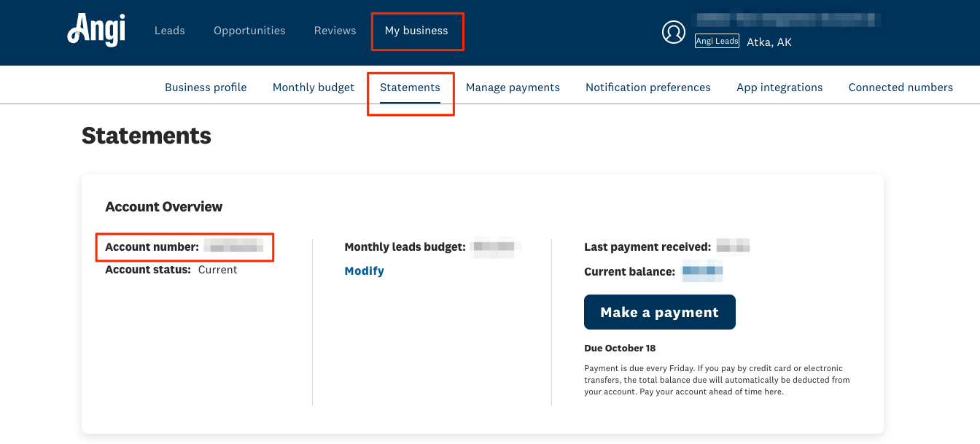Open the Connected numbers tab
The width and height of the screenshot is (980, 444).
[x=901, y=87]
